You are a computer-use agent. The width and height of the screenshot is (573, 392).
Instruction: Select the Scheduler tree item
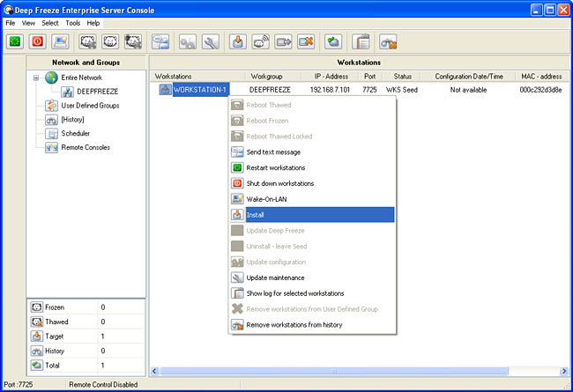(75, 133)
